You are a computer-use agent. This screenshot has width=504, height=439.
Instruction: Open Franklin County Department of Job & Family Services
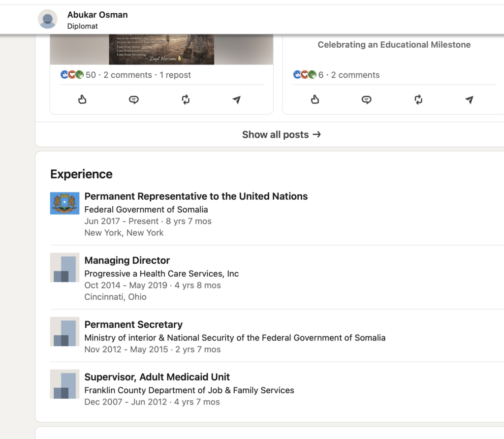coord(189,390)
